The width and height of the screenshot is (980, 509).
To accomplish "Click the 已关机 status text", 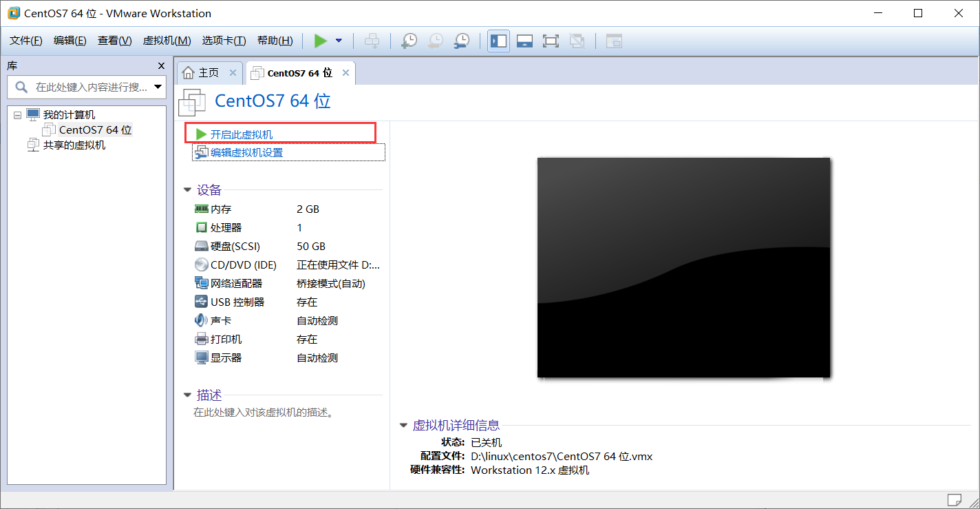I will click(x=486, y=442).
